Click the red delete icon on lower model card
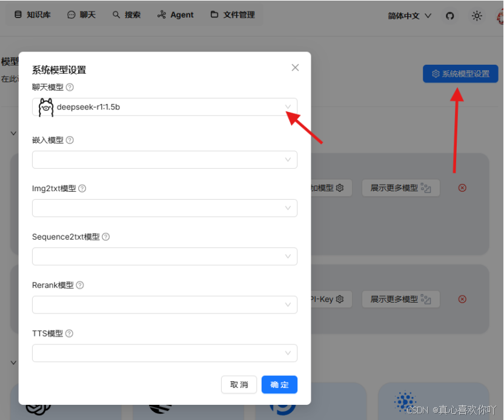Image resolution: width=504 pixels, height=420 pixels. tap(462, 299)
